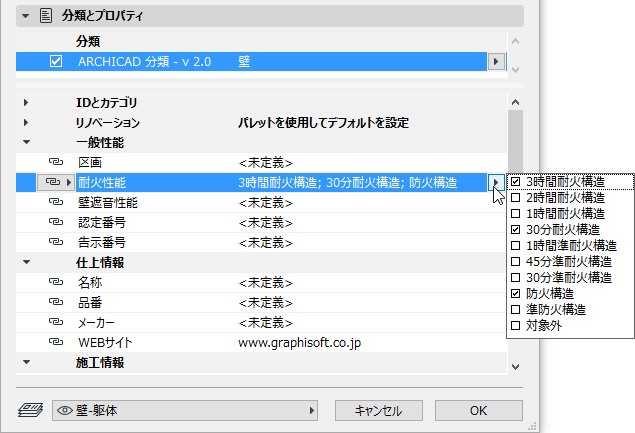Click the dialog resize grip at bottom right
The height and width of the screenshot is (433, 635).
pyautogui.click(x=533, y=426)
